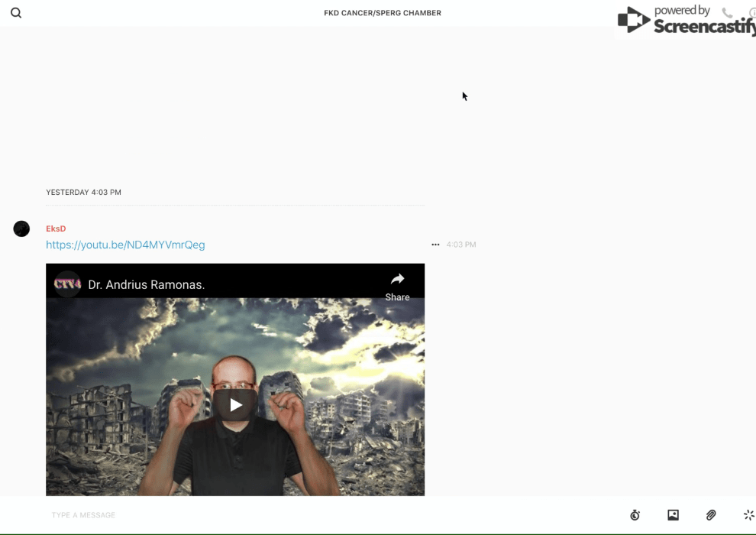The width and height of the screenshot is (756, 535).
Task: Play the embedded YouTube video
Action: (235, 404)
